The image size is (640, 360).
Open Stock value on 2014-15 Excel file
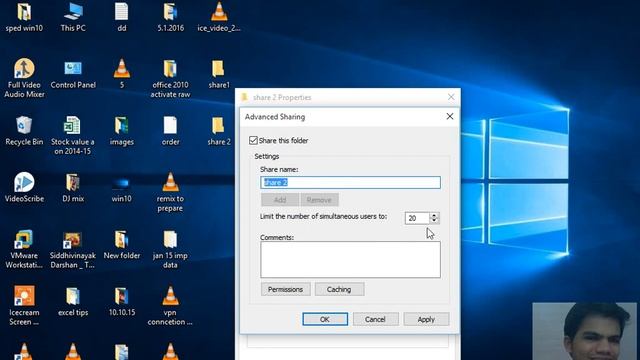73,135
